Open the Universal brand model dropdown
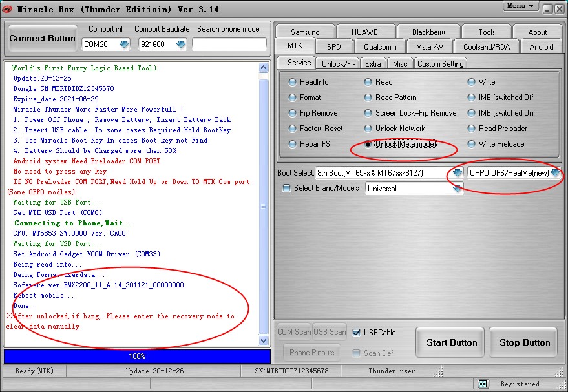 458,188
